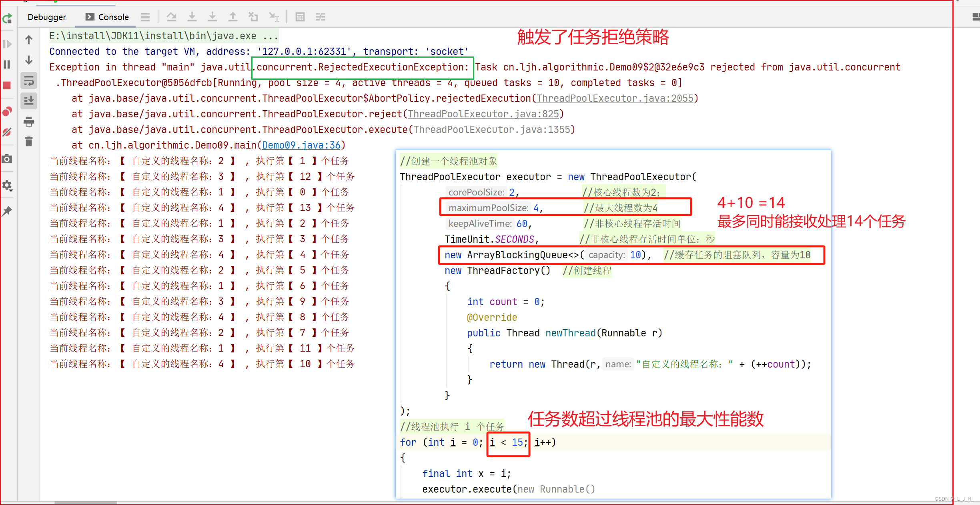Click the Step Into icon
The image size is (980, 505).
pyautogui.click(x=192, y=17)
